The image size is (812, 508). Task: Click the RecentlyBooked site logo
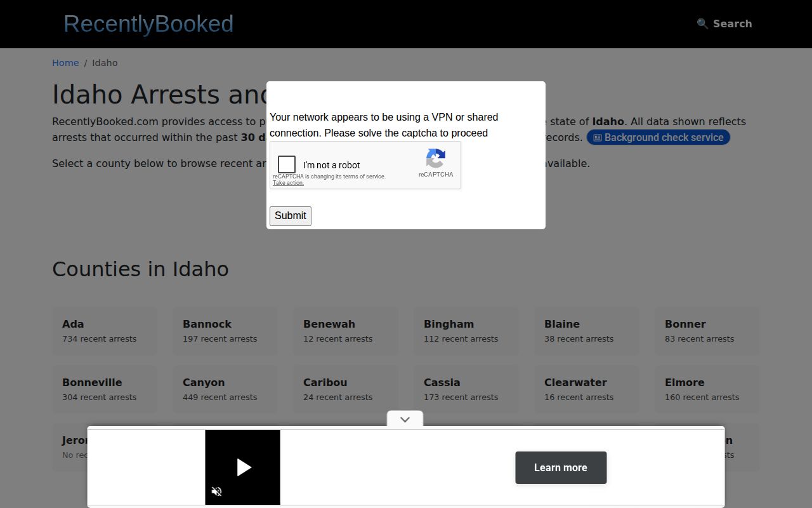click(148, 23)
